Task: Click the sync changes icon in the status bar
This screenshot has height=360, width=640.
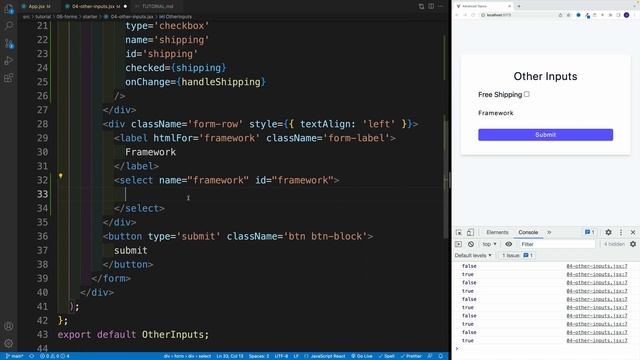Action: tap(31, 356)
